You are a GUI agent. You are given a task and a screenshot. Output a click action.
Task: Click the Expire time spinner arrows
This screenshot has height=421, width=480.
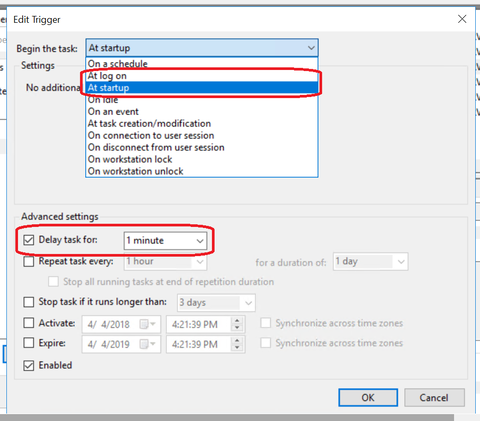(x=237, y=344)
